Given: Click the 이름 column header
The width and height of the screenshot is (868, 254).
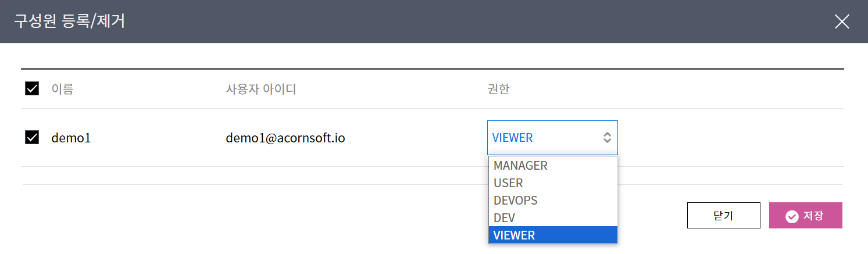Looking at the screenshot, I should click(62, 90).
